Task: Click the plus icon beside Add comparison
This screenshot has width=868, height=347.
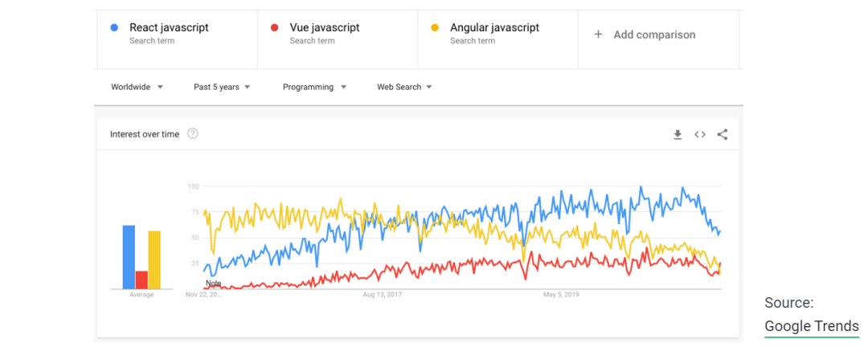Action: pos(598,35)
